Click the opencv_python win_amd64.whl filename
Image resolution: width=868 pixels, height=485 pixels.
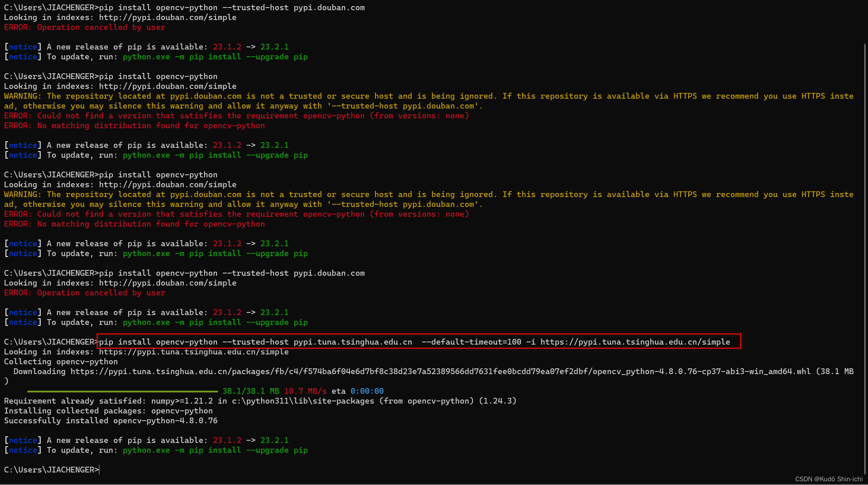(x=702, y=371)
